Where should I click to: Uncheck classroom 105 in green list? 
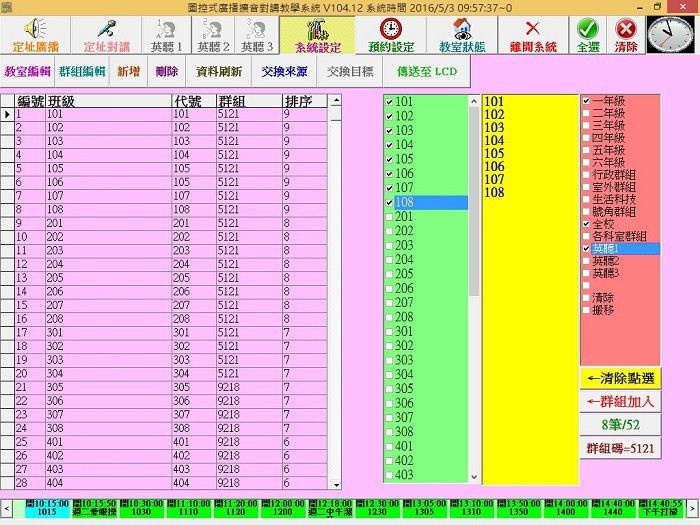pyautogui.click(x=389, y=159)
